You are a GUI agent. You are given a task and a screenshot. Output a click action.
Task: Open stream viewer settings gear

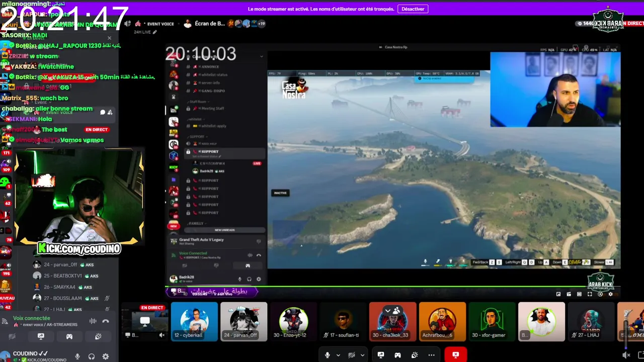[x=611, y=294]
